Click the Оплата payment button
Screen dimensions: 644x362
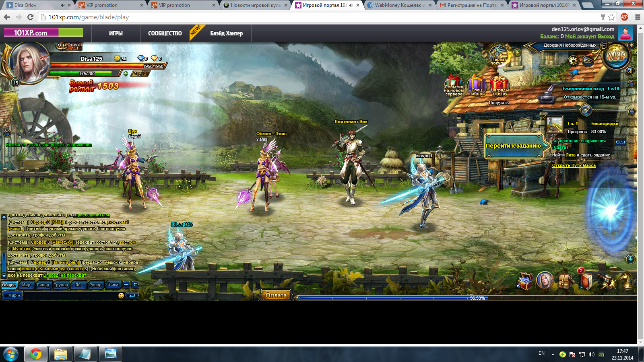(276, 295)
